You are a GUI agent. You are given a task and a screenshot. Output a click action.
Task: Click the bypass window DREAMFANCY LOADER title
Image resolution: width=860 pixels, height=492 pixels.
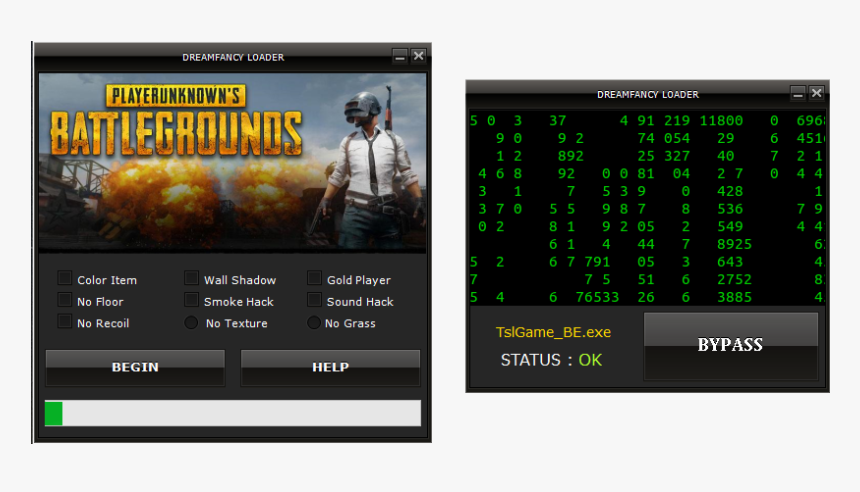[648, 94]
